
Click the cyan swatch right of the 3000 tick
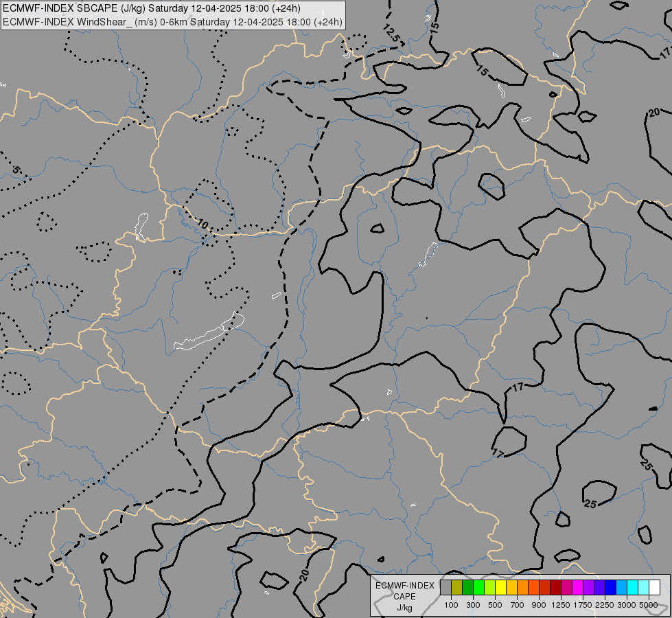pos(632,588)
